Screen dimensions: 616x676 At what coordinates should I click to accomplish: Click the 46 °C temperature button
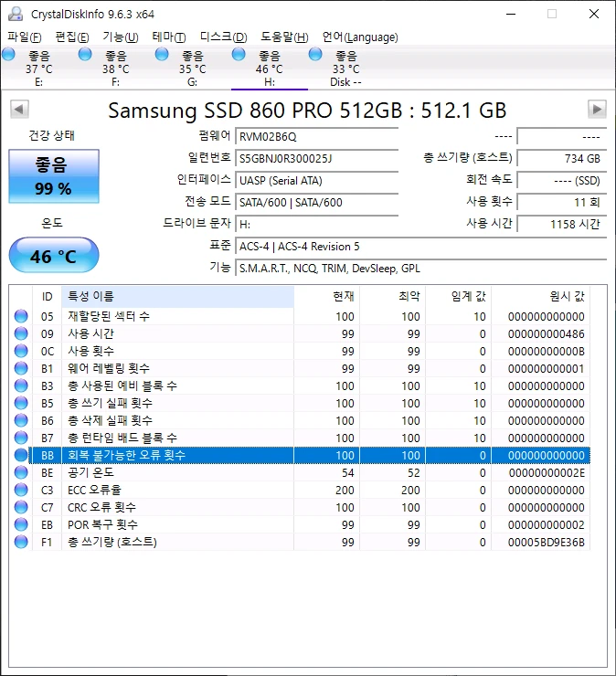point(54,255)
